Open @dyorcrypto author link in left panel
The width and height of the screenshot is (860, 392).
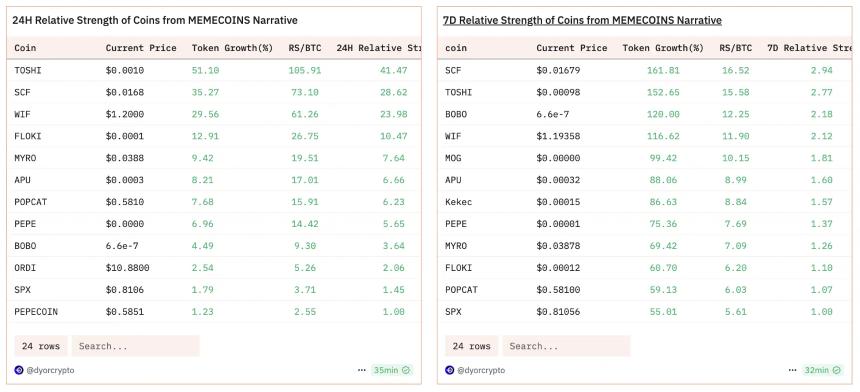(50, 370)
